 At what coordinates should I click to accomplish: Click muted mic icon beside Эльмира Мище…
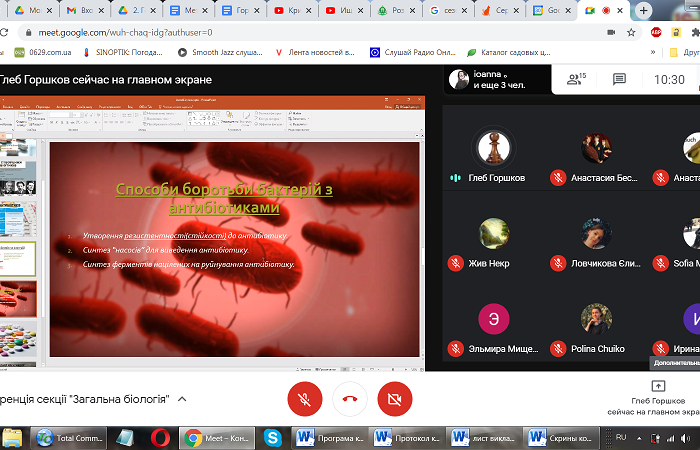[x=456, y=348]
